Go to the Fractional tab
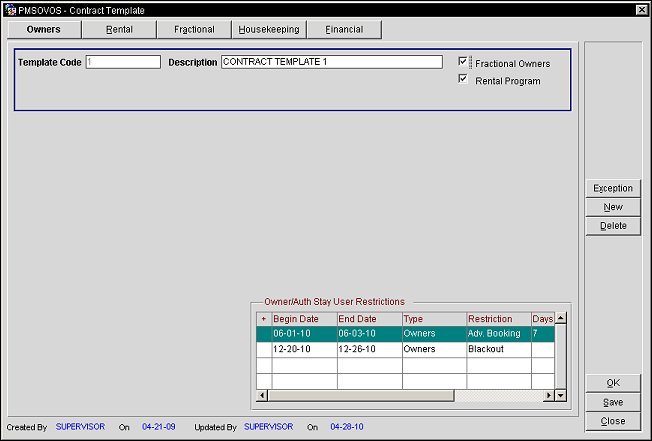652x441 pixels. 194,30
